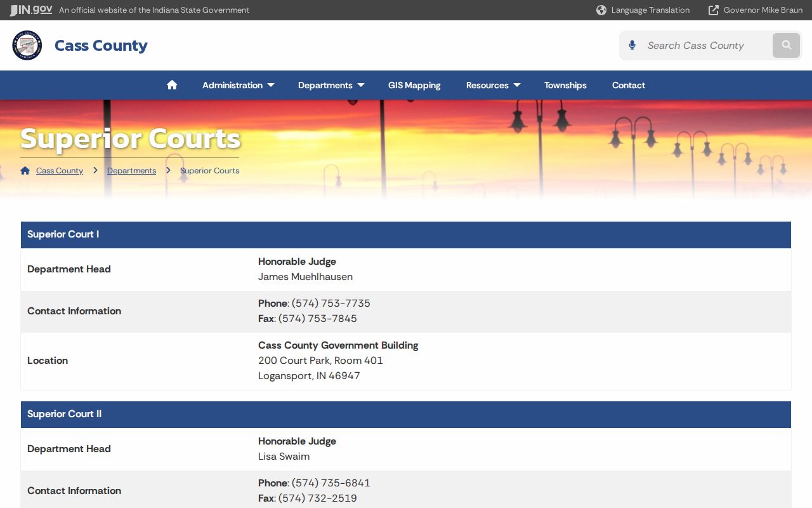Click the Location row label

click(48, 361)
